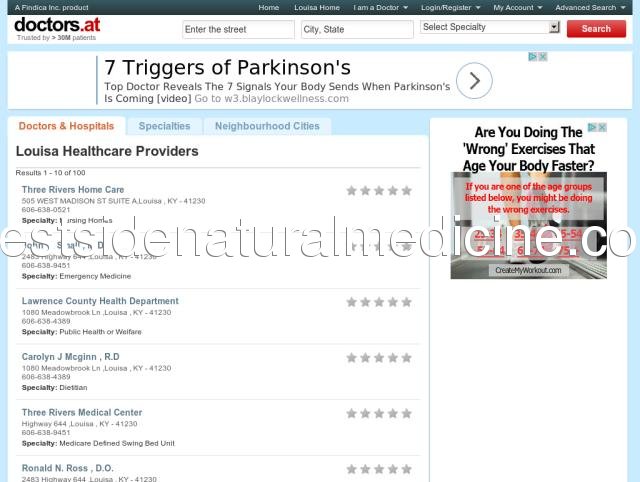The height and width of the screenshot is (482, 640).
Task: Click 'Results 1 - 10 of 100' text
Action: (50, 173)
